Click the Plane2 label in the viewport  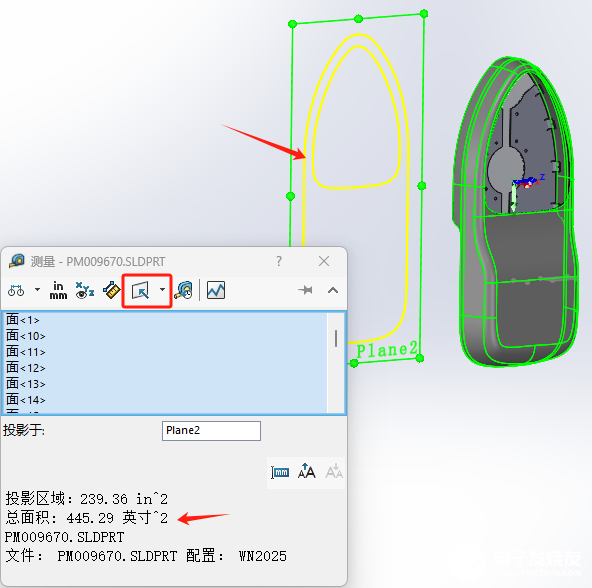387,350
